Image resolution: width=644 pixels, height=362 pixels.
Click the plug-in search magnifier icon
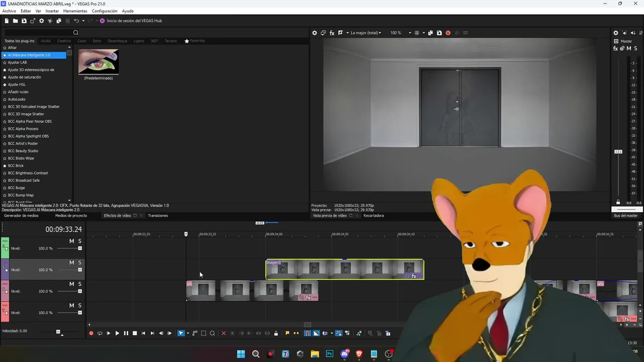[76, 33]
